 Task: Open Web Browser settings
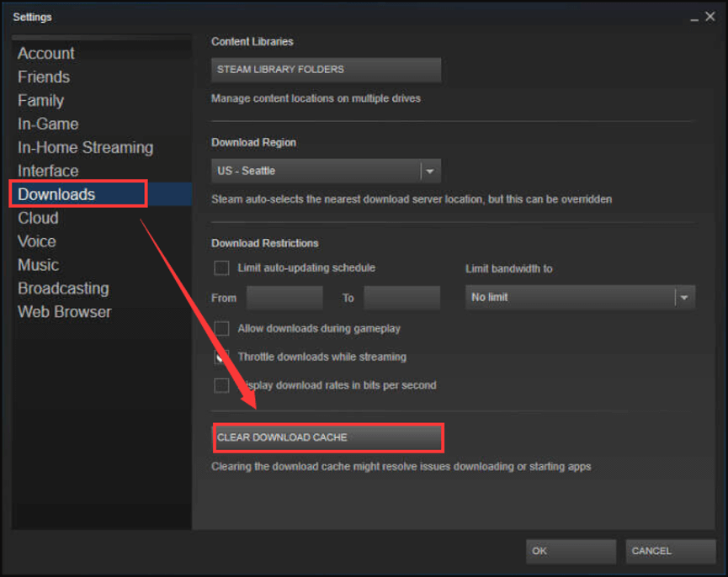[102, 312]
